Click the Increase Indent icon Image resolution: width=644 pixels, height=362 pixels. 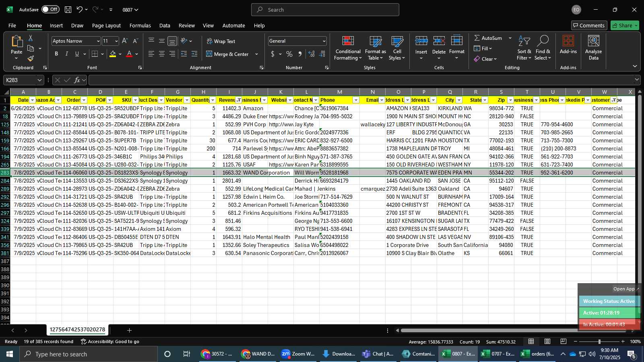[194, 54]
